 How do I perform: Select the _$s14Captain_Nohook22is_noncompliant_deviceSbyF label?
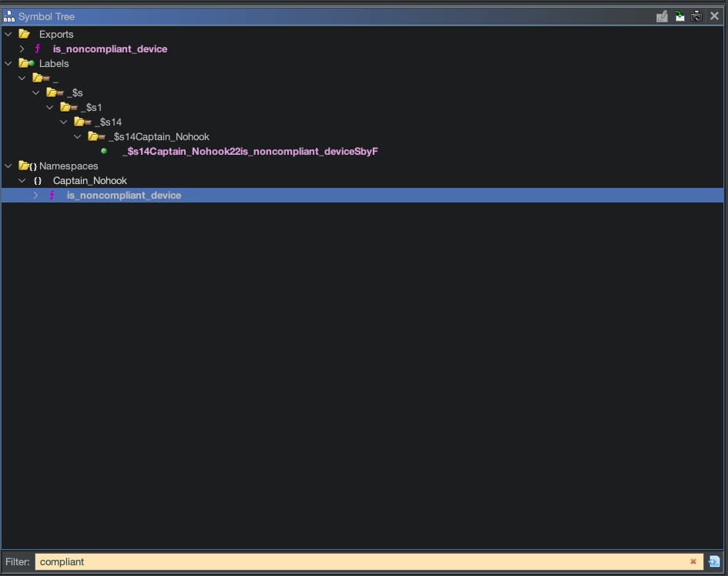(250, 151)
